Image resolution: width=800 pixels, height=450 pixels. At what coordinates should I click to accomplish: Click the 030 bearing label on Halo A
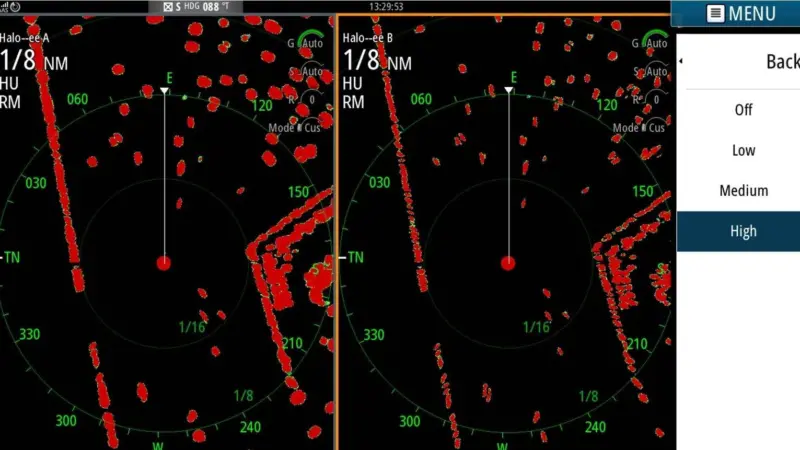pos(36,183)
